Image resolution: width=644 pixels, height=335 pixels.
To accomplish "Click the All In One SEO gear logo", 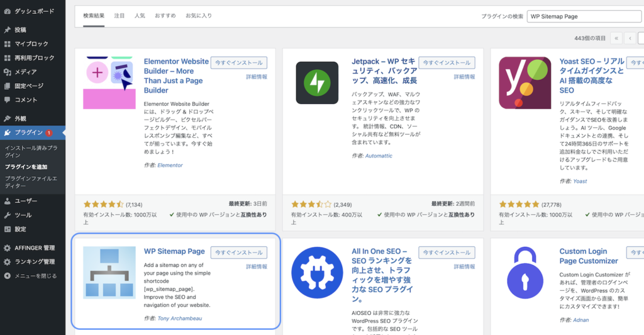I will [x=317, y=273].
